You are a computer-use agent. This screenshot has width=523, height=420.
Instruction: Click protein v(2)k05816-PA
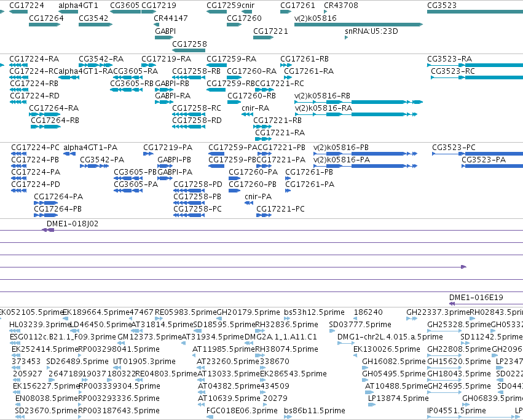pos(342,160)
